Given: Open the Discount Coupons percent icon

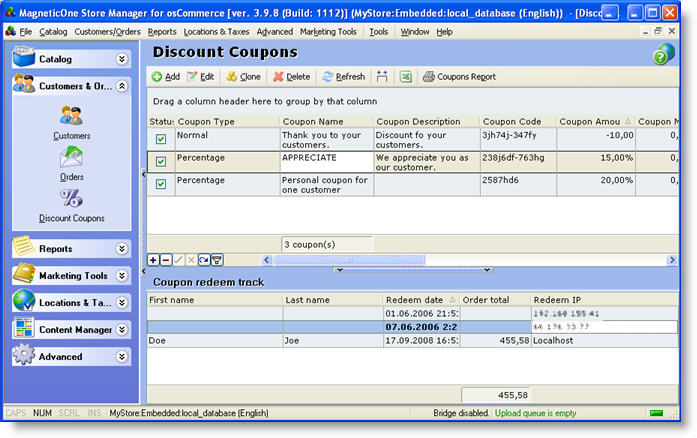Looking at the screenshot, I should click(x=71, y=198).
